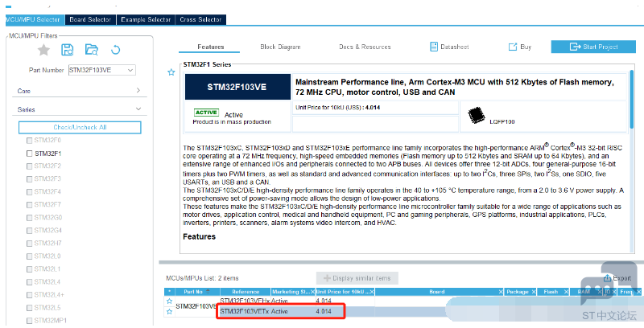Switch to Example Selector tab
The height and width of the screenshot is (328, 644).
point(146,19)
